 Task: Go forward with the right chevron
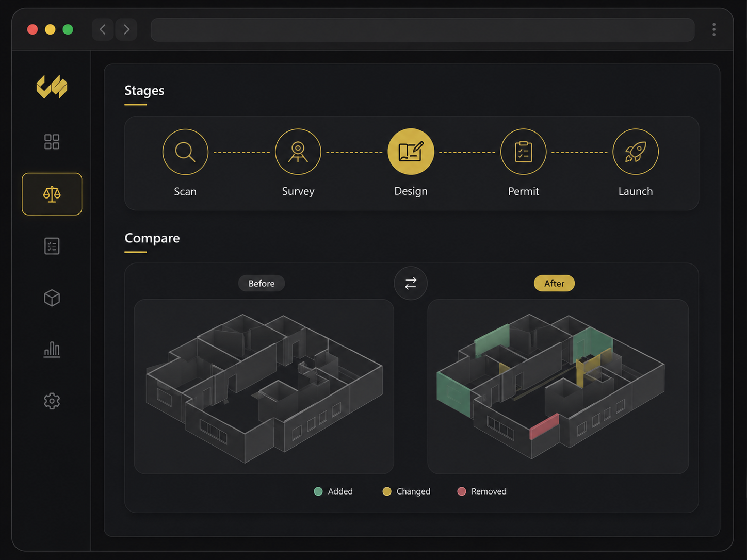(126, 29)
